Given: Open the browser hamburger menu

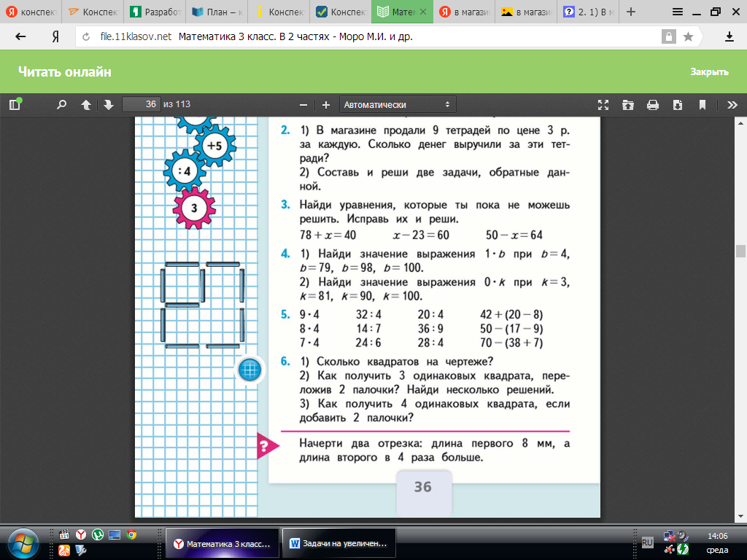Looking at the screenshot, I should pos(678,12).
